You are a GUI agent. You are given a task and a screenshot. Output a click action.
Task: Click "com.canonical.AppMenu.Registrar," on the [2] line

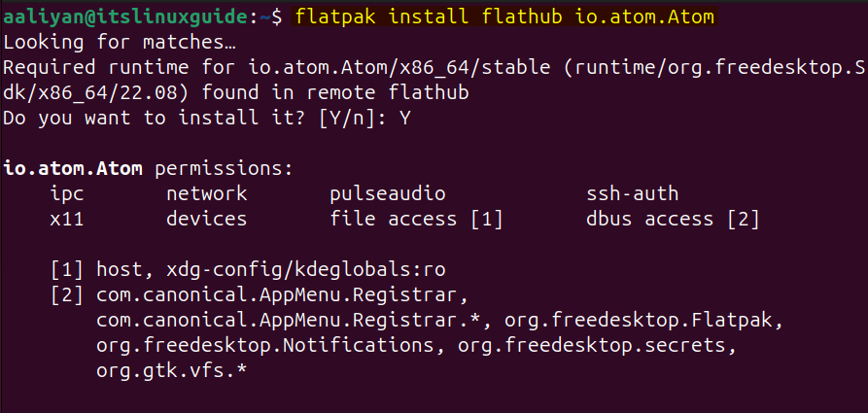pos(282,295)
